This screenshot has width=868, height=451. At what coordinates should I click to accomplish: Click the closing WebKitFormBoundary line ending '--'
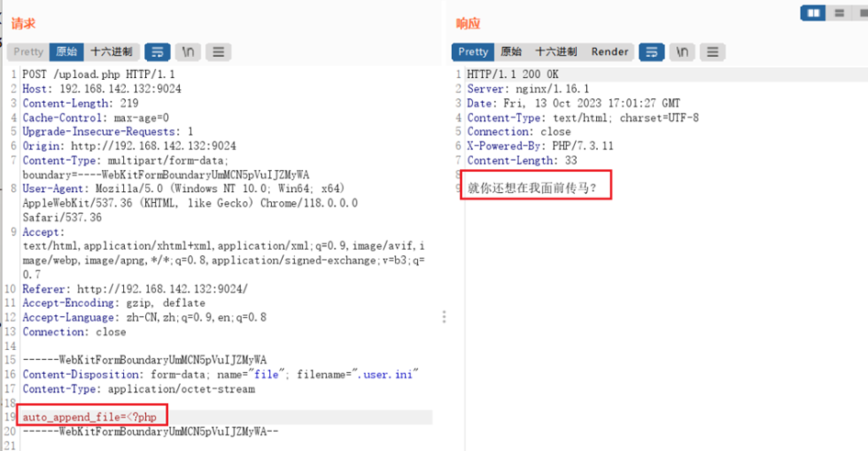pos(151,431)
